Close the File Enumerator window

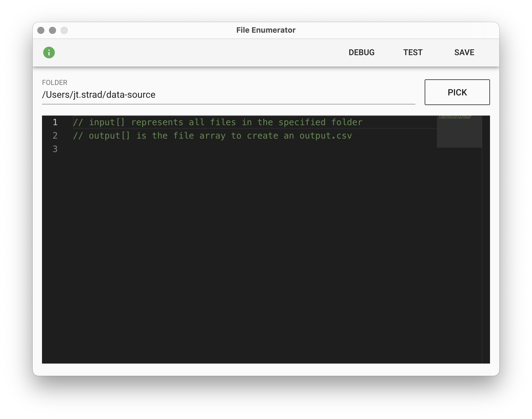coord(41,30)
